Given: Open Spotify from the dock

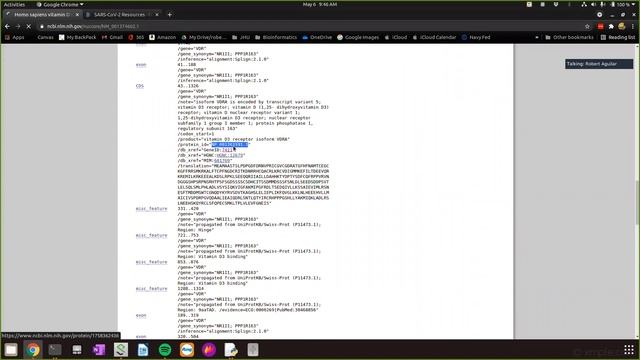Looking at the screenshot, I should (x=165, y=350).
